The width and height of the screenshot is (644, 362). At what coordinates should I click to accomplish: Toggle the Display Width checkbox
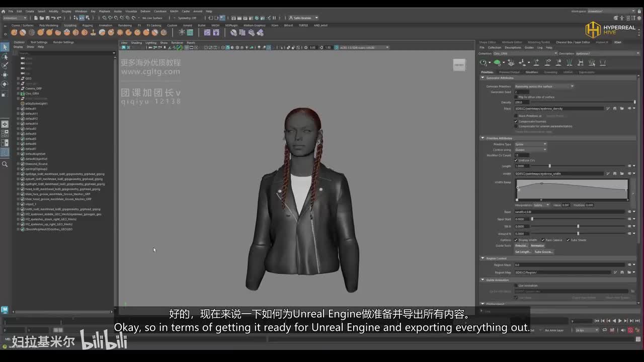click(516, 240)
